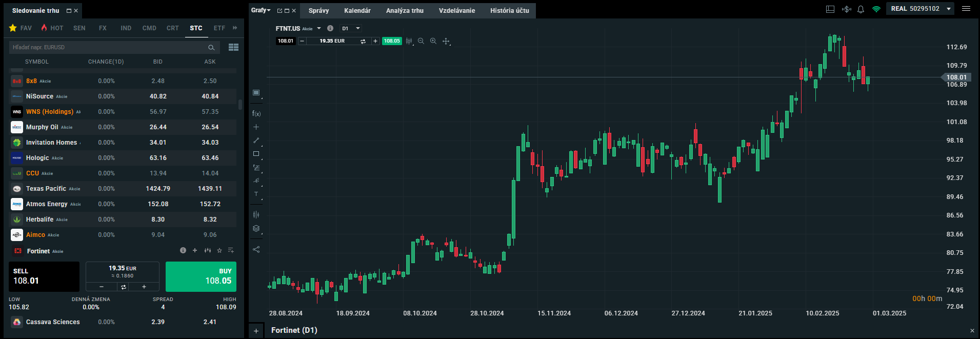This screenshot has width=980, height=339.
Task: Open the Kalendár tab
Action: coord(357,11)
